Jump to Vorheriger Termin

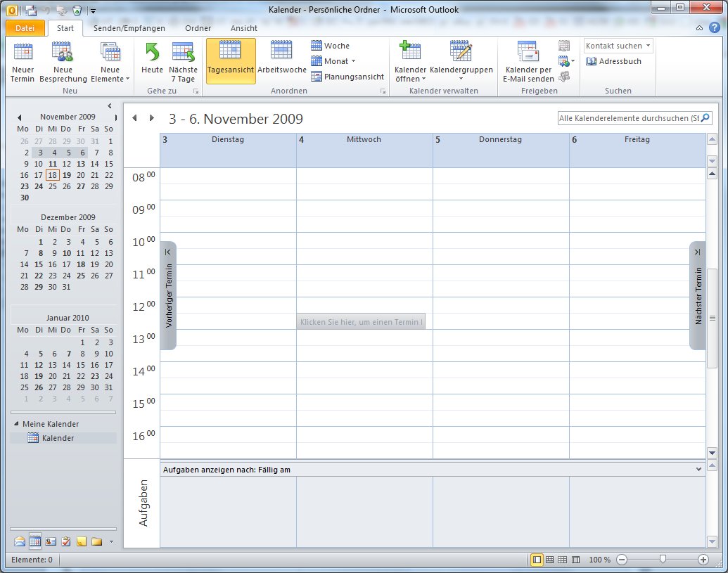tap(168, 295)
